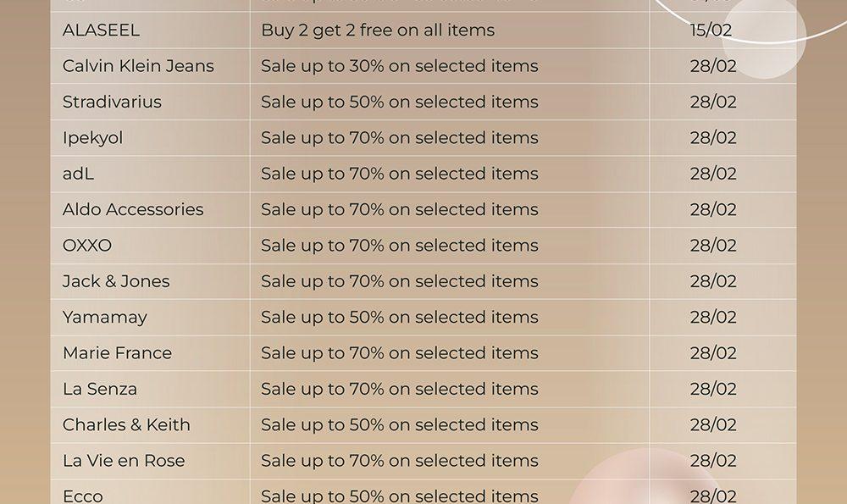Click Calvin Klein's 30% sale offer text
This screenshot has height=504, width=847.
[400, 66]
